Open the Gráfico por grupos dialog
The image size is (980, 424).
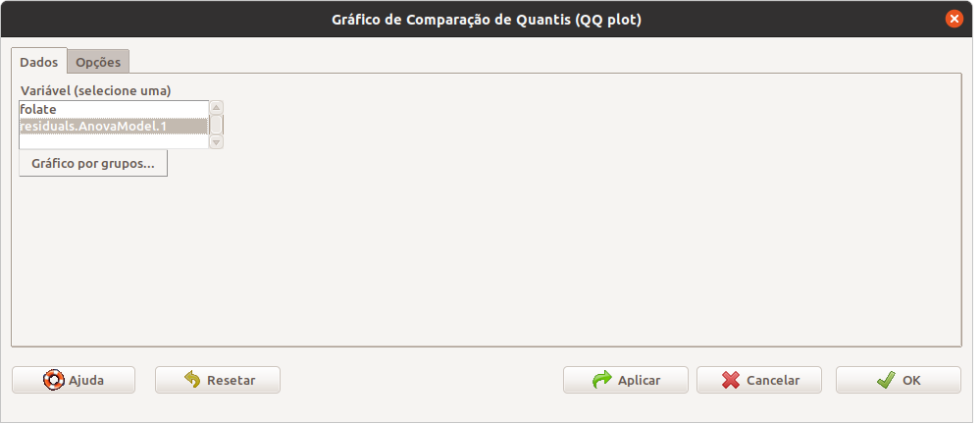pos(93,164)
